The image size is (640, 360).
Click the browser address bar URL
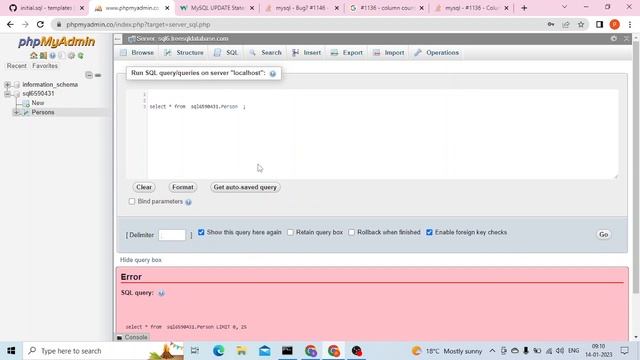tap(138, 24)
